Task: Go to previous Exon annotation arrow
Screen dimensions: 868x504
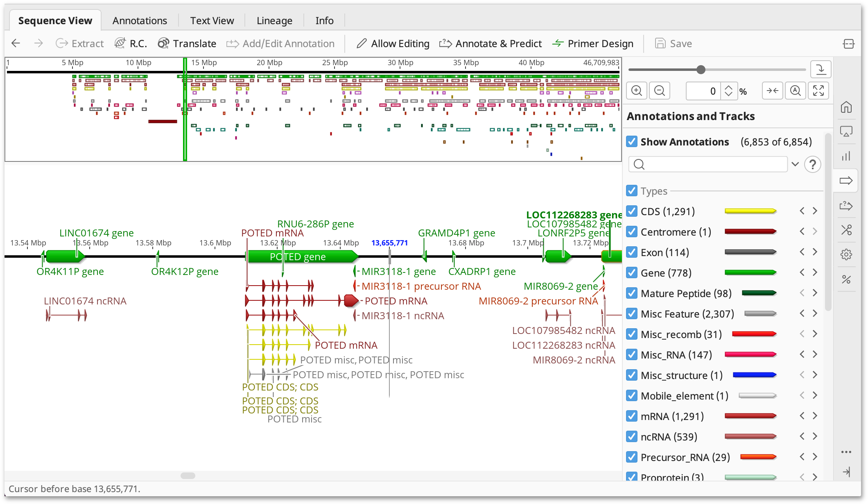Action: click(802, 252)
